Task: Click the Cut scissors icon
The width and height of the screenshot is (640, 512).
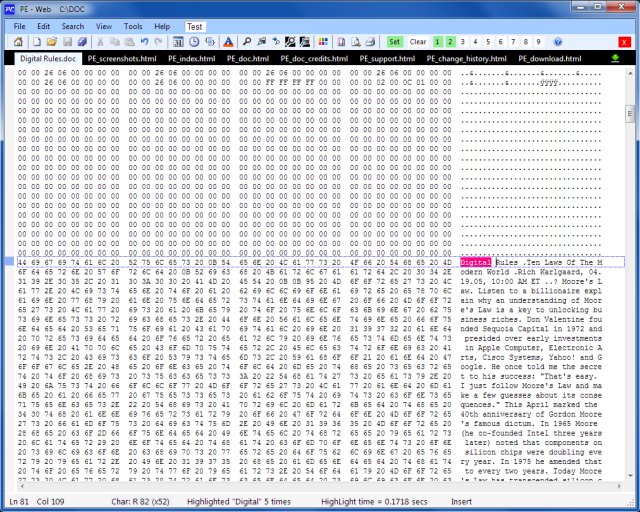Action: point(100,42)
